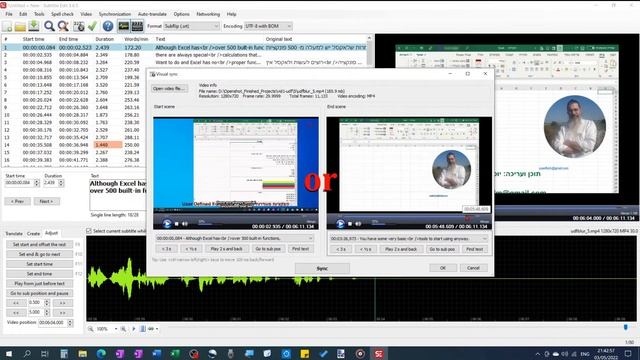Click the Save (download arrow) toolbar icon
This screenshot has height=360, width=640.
(34, 26)
